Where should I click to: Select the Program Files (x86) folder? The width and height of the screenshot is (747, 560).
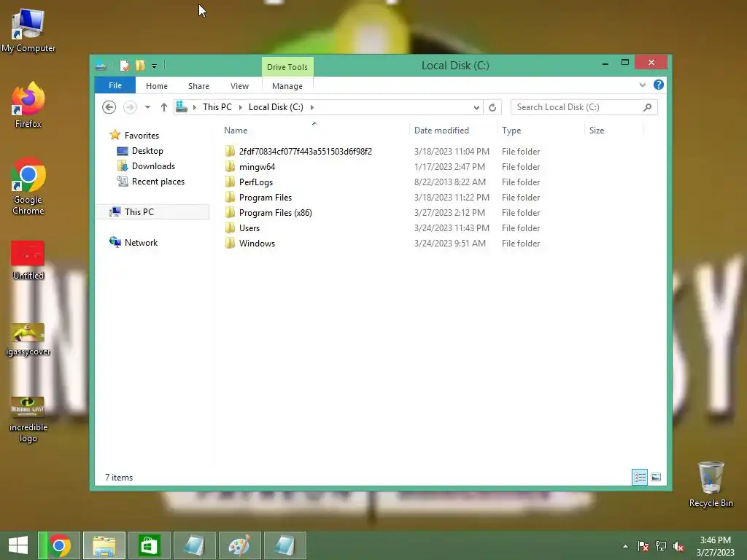click(268, 212)
